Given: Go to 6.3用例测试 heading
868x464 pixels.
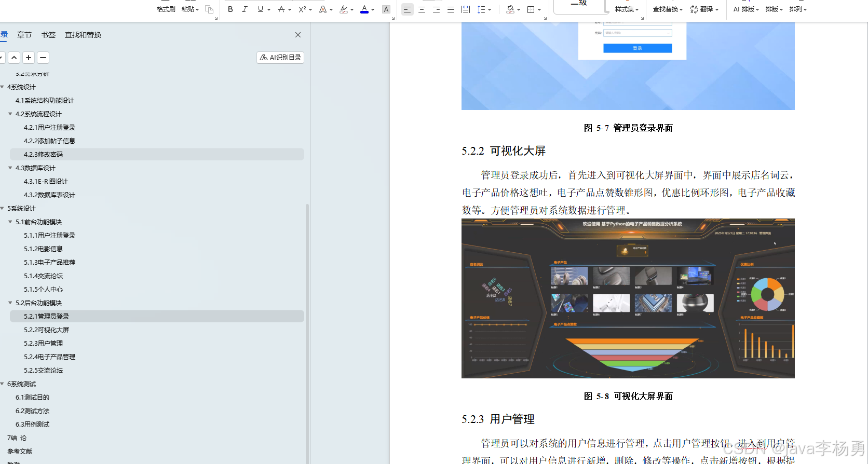Looking at the screenshot, I should [x=32, y=425].
